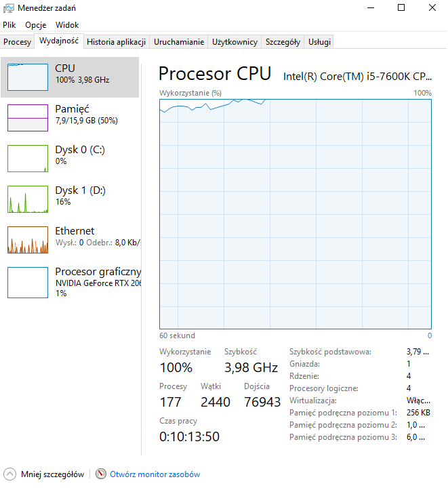
Task: Click the main CPU utilization graph area
Action: 296,214
